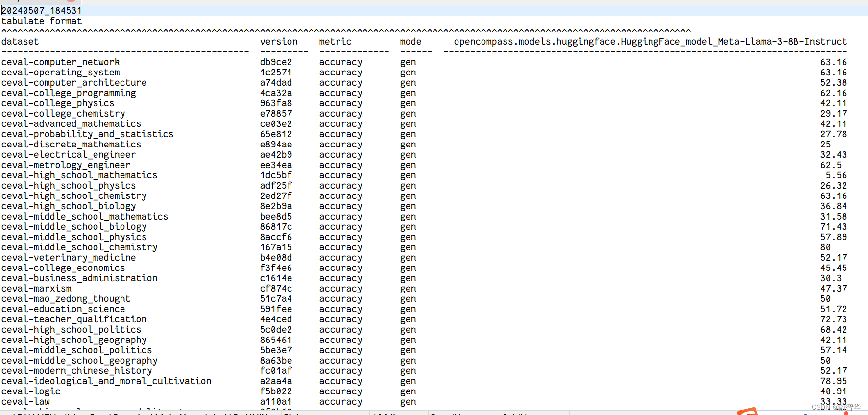Image resolution: width=868 pixels, height=415 pixels.
Task: Click the score 30.3 for business_administration
Action: point(831,278)
